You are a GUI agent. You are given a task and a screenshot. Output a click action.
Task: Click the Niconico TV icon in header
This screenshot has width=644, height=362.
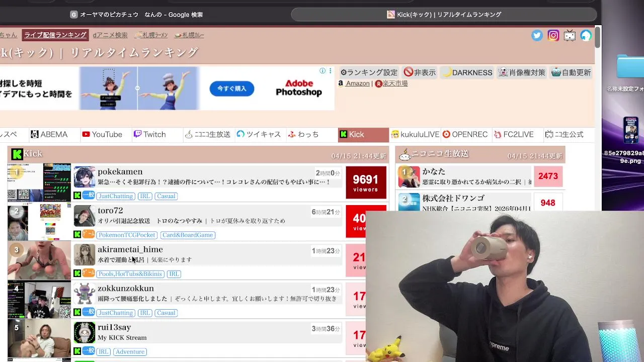point(570,35)
